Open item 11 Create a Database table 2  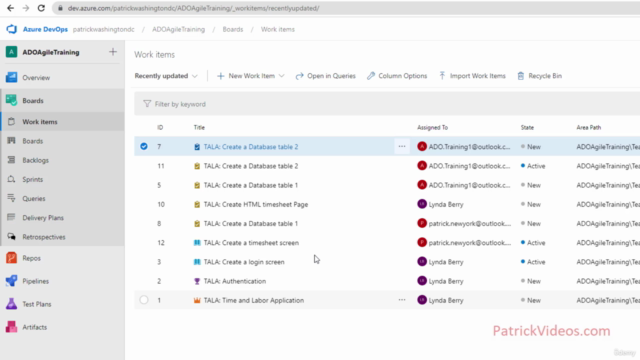coord(251,166)
